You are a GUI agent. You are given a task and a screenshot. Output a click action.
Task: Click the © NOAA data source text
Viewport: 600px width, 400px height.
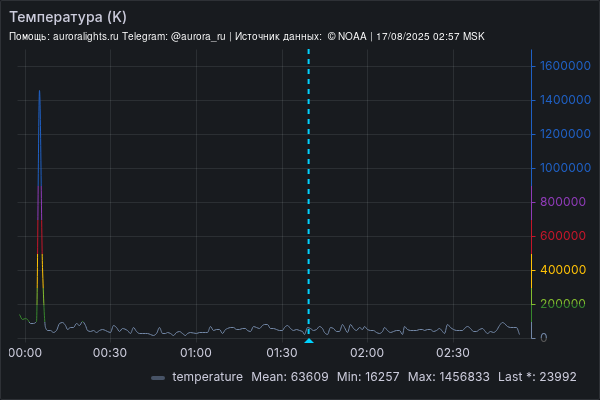pos(347,37)
